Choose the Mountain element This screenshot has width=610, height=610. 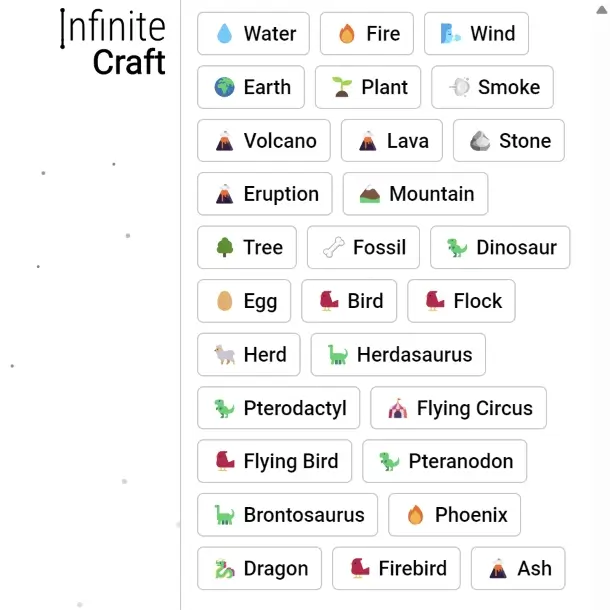[x=415, y=194]
